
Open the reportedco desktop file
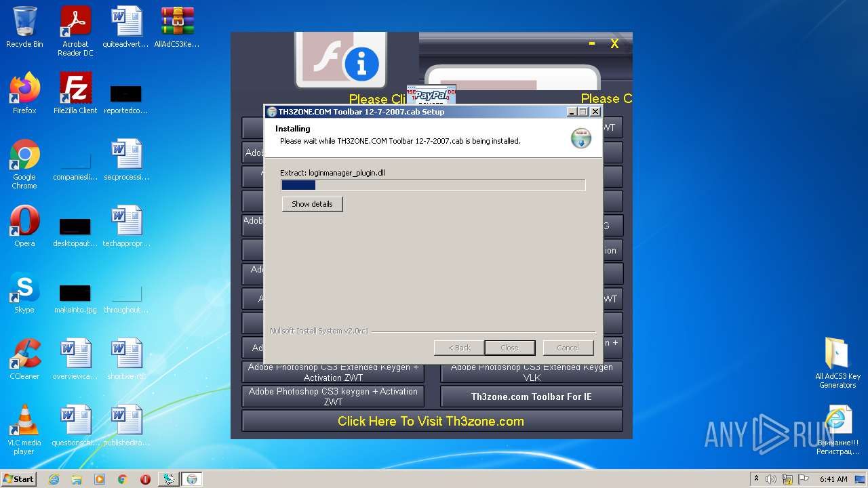coord(126,98)
